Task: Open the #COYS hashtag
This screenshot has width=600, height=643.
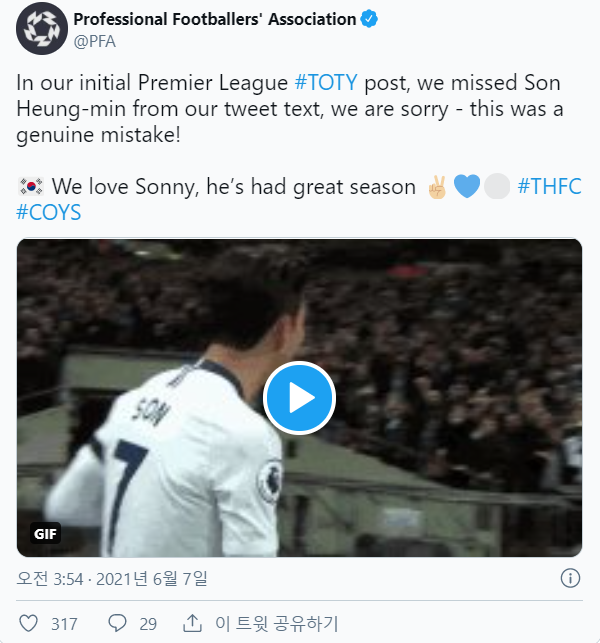Action: (49, 212)
